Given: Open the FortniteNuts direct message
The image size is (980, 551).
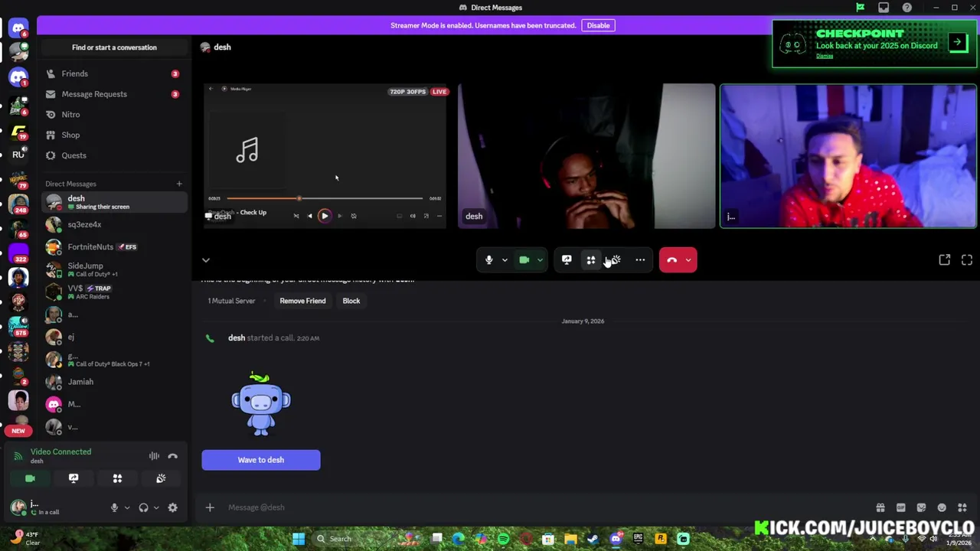Looking at the screenshot, I should click(114, 247).
